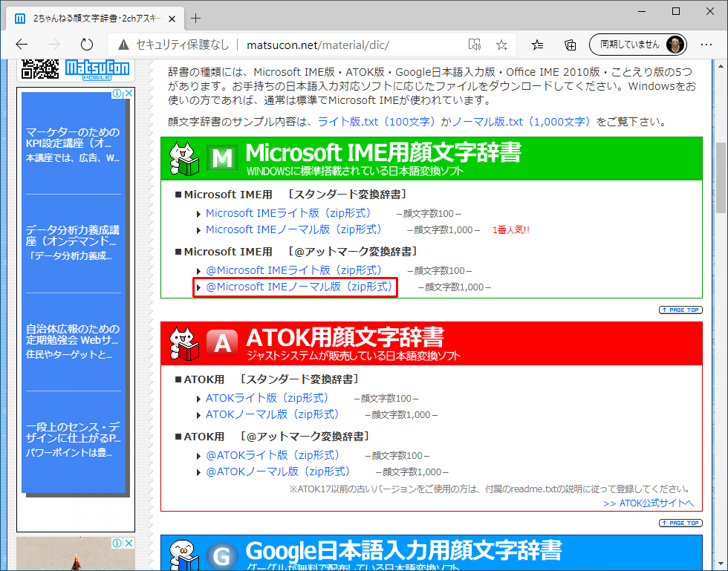Download Microsoft IMEライト版 (zip形式)
The height and width of the screenshot is (571, 728).
point(288,213)
